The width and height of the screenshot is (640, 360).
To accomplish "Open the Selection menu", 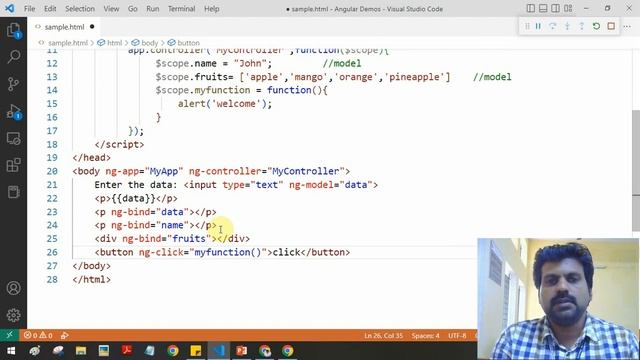I will coord(80,9).
